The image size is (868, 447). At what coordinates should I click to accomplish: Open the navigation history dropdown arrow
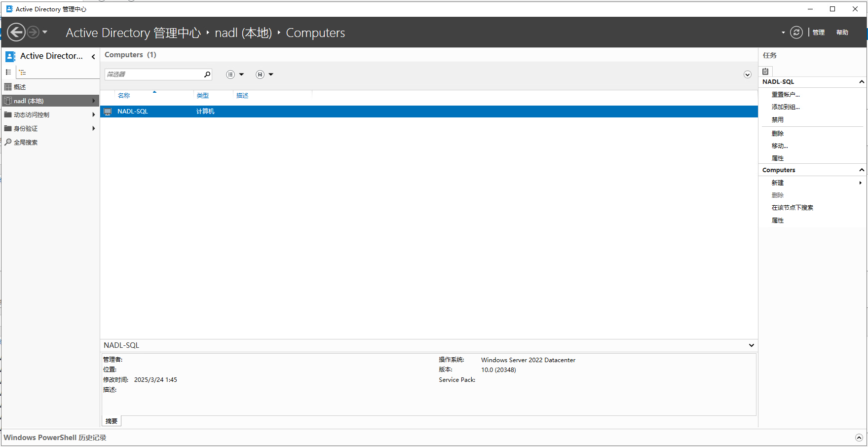(45, 32)
